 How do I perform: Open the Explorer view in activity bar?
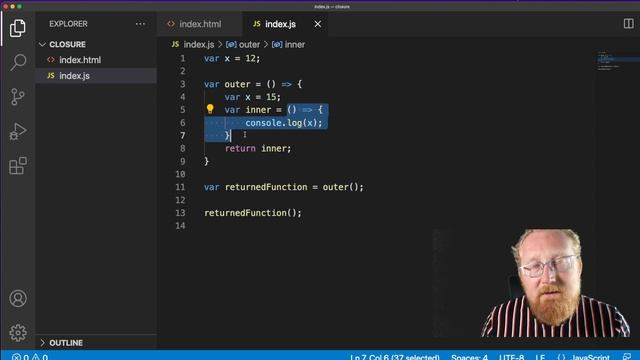click(18, 28)
